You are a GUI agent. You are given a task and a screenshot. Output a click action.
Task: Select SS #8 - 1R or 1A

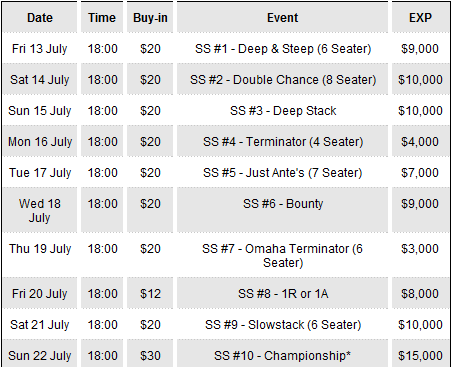(283, 294)
